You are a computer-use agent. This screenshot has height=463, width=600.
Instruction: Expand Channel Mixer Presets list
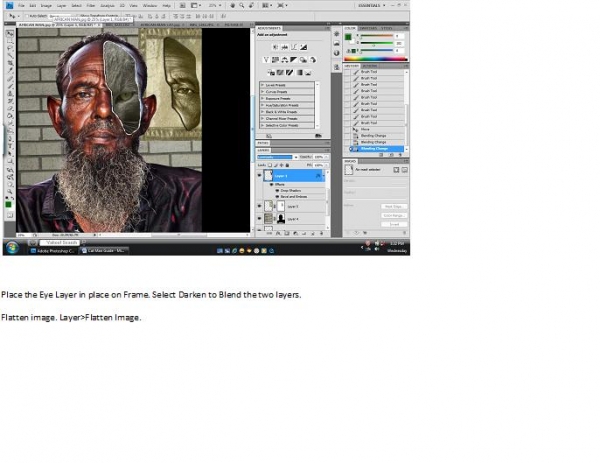[262, 119]
